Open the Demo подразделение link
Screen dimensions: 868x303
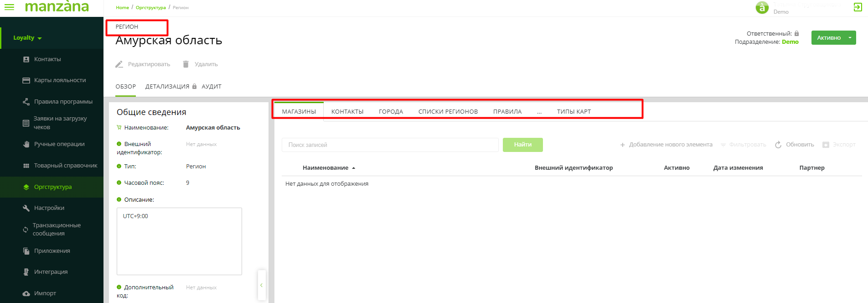tap(790, 42)
